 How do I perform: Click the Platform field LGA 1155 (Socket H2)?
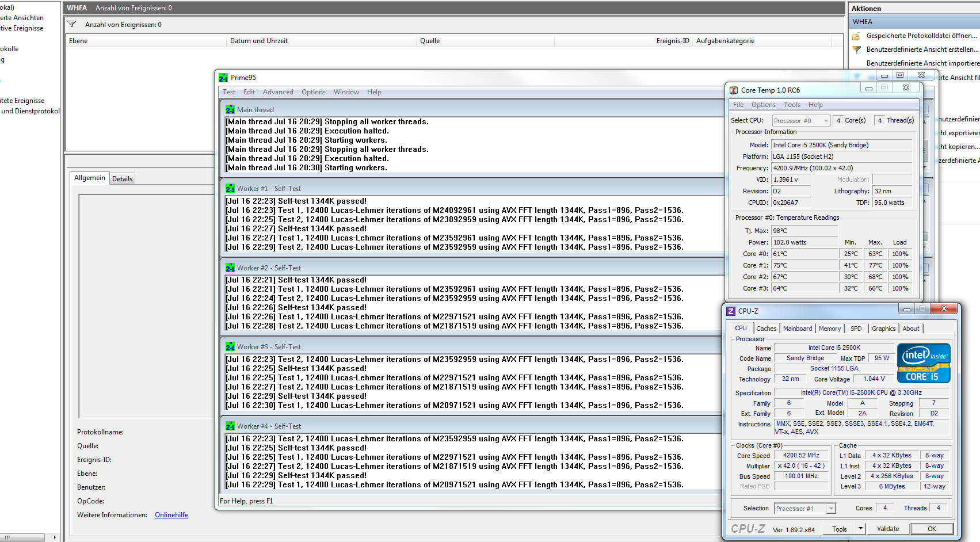[x=842, y=157]
